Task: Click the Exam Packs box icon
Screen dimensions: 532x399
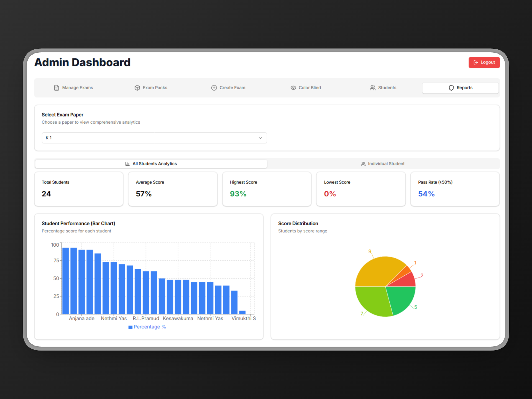Action: (x=137, y=88)
